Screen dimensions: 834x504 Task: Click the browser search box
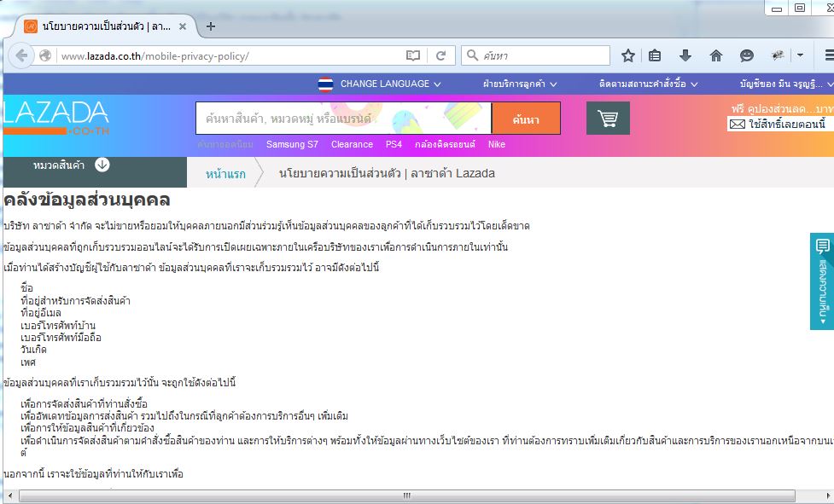pyautogui.click(x=535, y=55)
